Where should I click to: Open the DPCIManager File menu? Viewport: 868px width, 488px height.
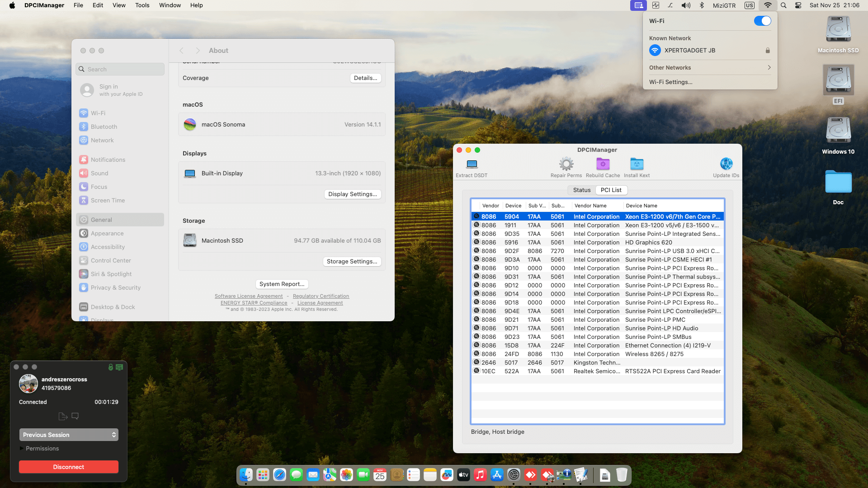tap(78, 5)
